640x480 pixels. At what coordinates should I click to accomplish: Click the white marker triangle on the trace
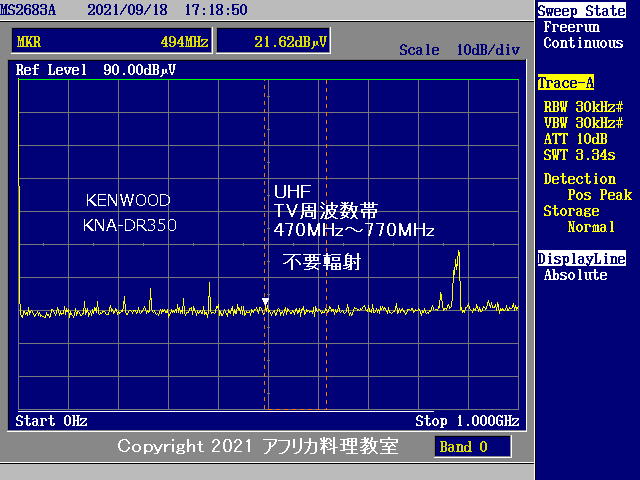click(265, 302)
